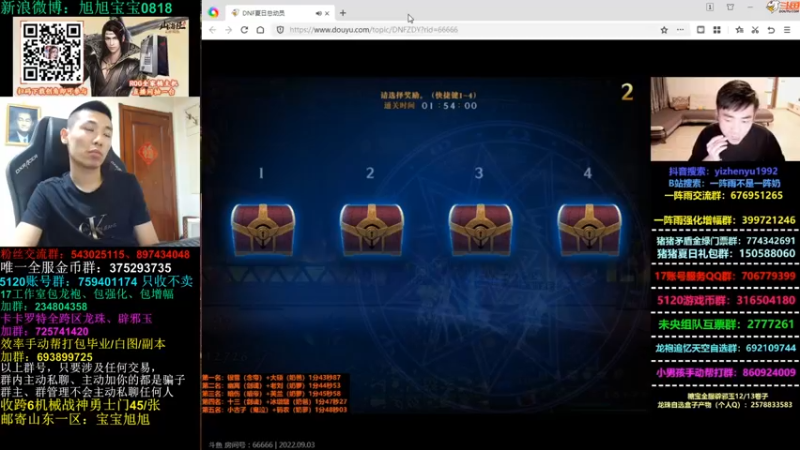
Task: Click the 5120账号群 759401174 line
Action: tap(96, 281)
